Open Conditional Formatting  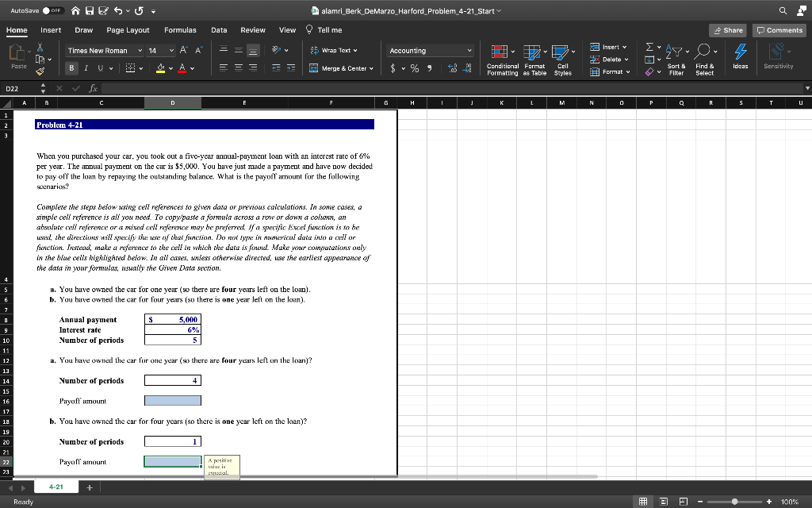point(502,60)
